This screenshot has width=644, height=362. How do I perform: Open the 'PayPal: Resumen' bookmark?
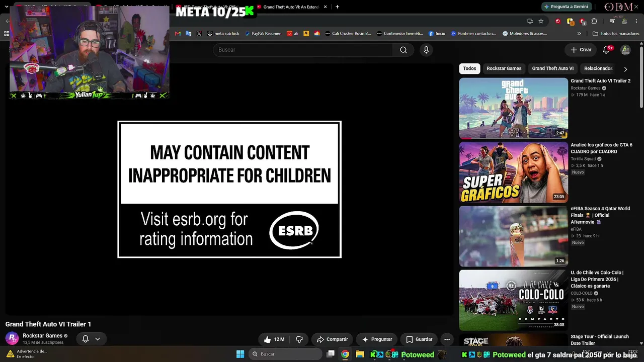click(263, 34)
